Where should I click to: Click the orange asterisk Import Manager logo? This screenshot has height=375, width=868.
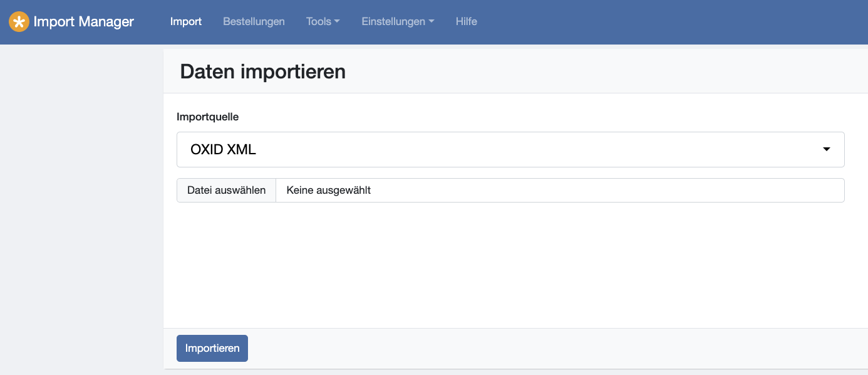[x=19, y=22]
